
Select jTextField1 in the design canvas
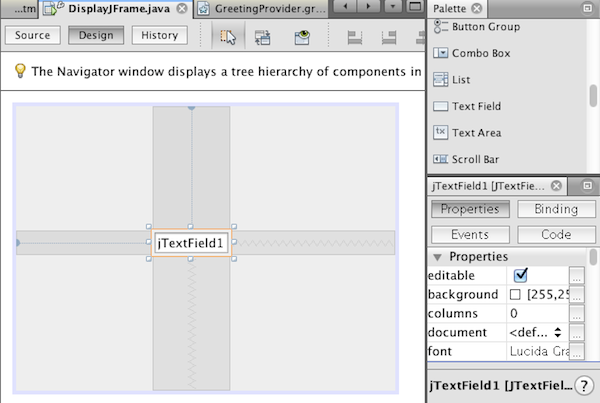tap(191, 242)
